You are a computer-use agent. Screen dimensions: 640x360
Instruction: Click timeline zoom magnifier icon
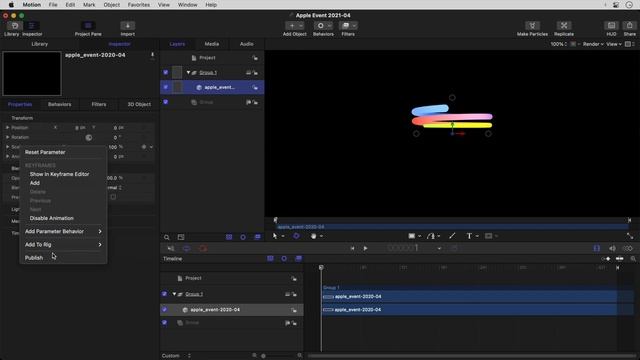[x=633, y=259]
